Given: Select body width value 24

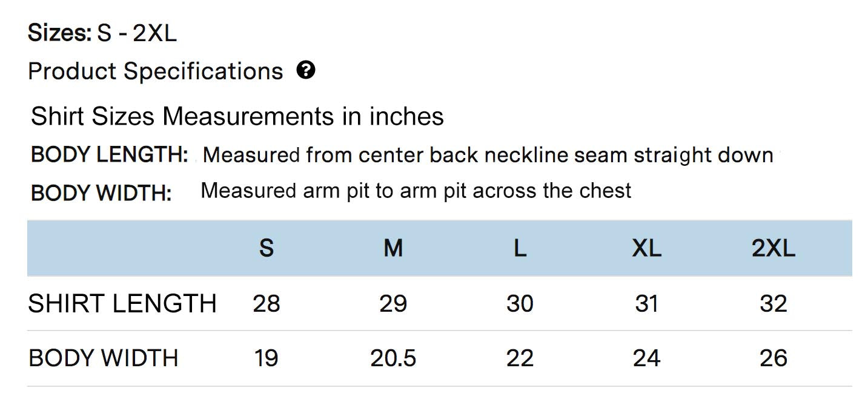Looking at the screenshot, I should (646, 358).
